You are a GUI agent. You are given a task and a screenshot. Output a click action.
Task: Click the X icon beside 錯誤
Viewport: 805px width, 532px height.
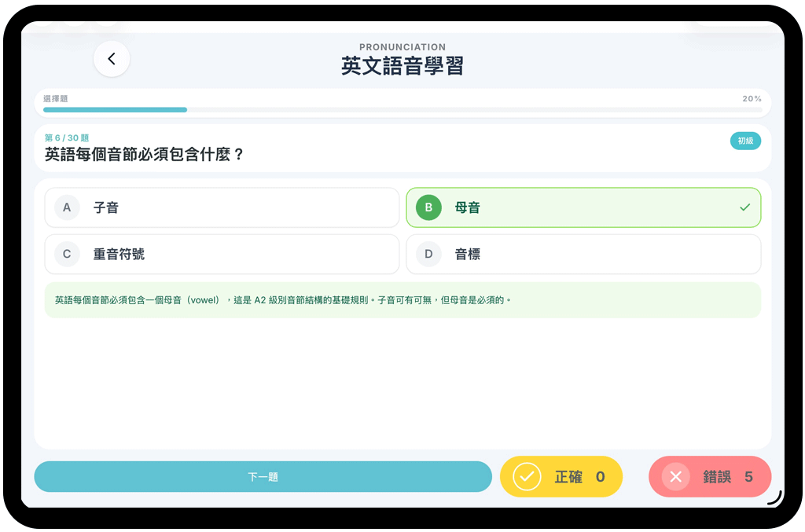(675, 476)
